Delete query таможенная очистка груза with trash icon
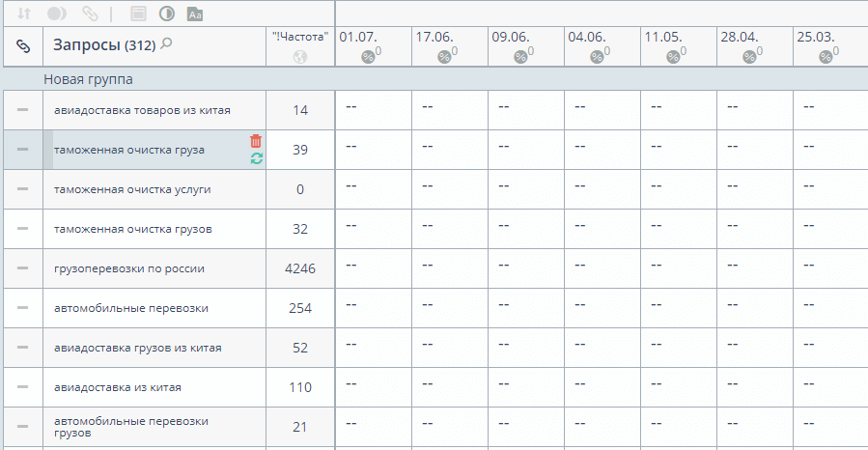Screen dimensions: 868x450 pos(256,141)
